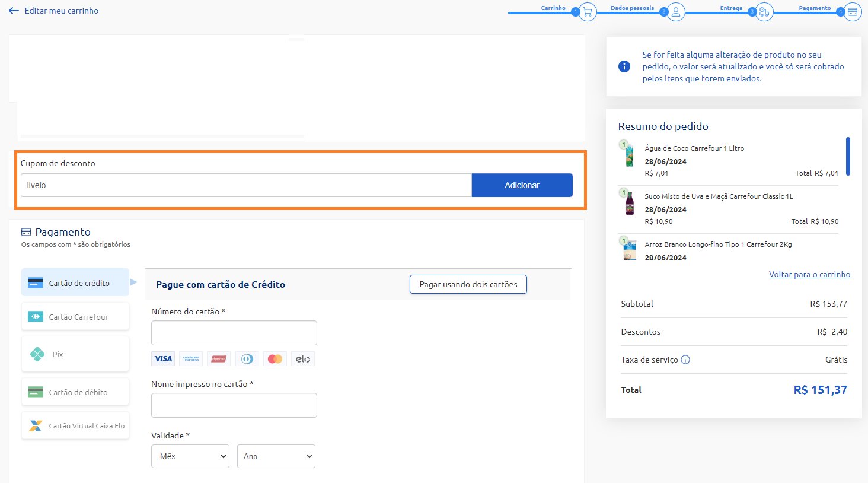Click the Pagamento section card icon

coord(25,232)
